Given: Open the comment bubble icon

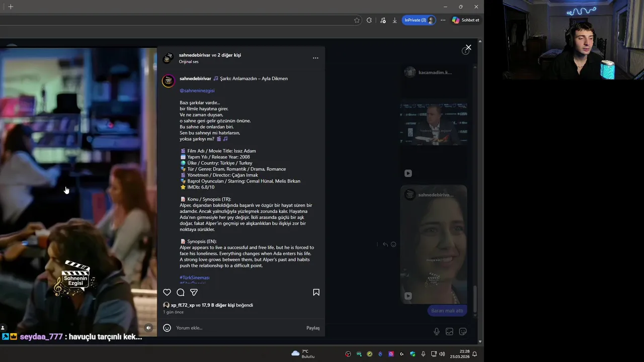Looking at the screenshot, I should pyautogui.click(x=181, y=292).
